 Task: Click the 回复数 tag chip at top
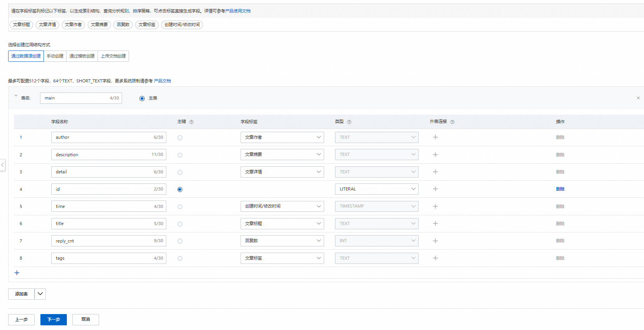click(x=123, y=24)
